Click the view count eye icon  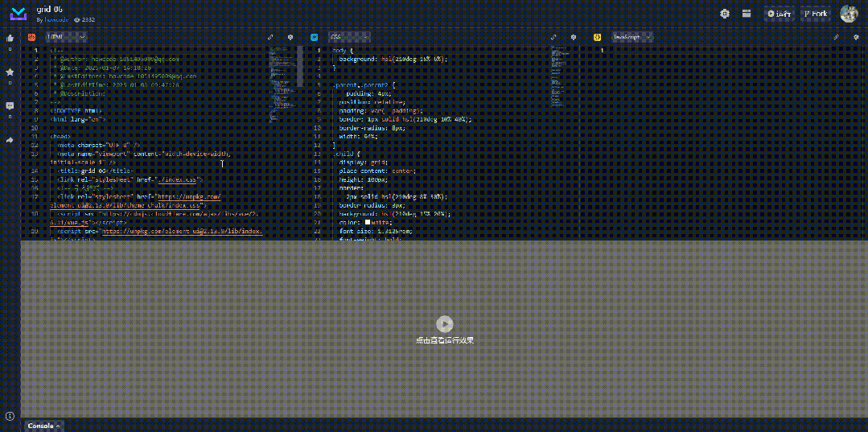[77, 19]
